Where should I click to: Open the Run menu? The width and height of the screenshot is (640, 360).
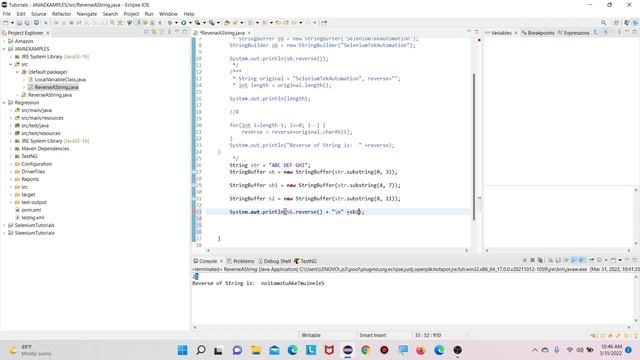coord(149,13)
